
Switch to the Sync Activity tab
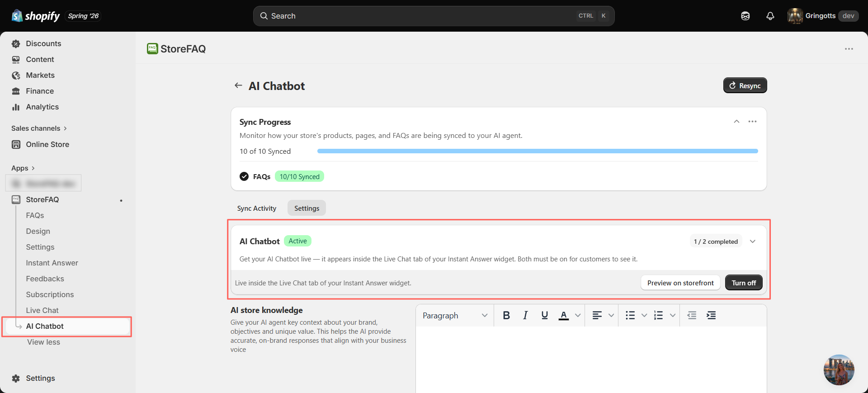256,208
